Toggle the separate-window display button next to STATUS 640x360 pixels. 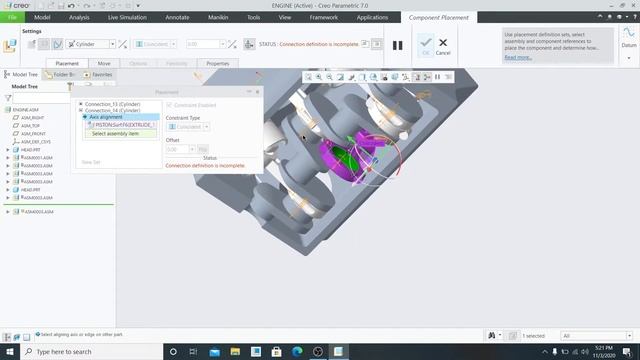[365, 44]
